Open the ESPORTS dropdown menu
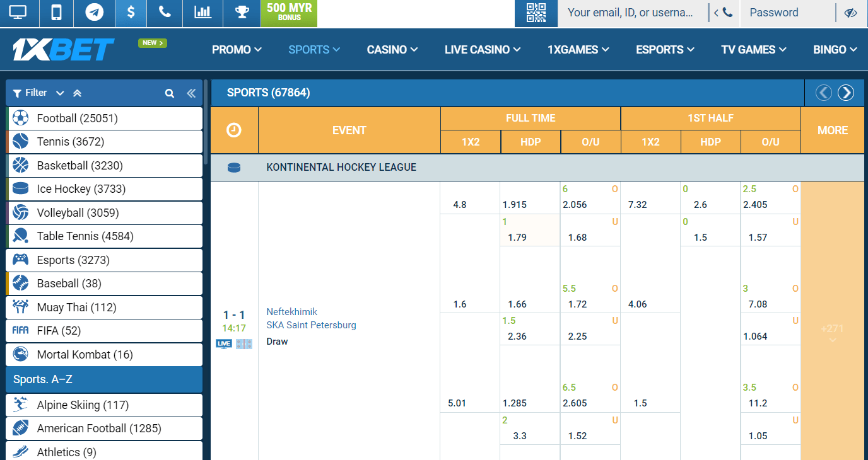Viewport: 868px width, 460px height. pyautogui.click(x=665, y=50)
